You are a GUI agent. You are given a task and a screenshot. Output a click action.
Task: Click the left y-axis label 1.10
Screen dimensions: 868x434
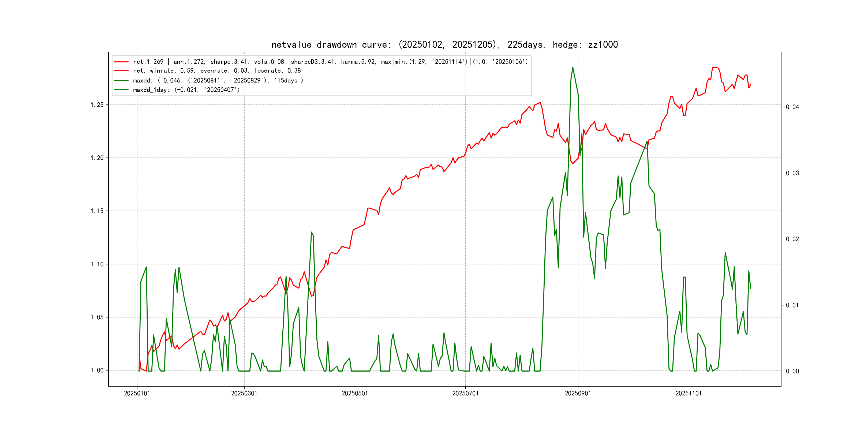(x=97, y=264)
